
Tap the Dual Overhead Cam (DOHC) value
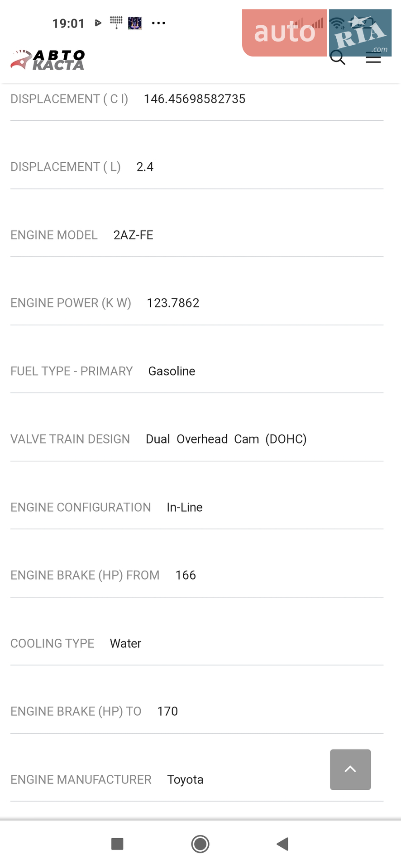pyautogui.click(x=226, y=439)
